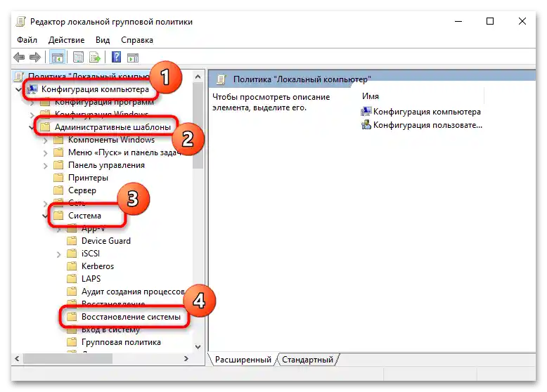Image resolution: width=547 pixels, height=392 pixels.
Task: Click the tree vertical scrollbar up arrow
Action: point(198,77)
